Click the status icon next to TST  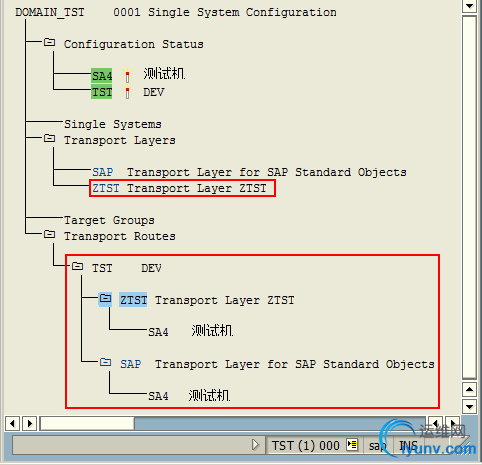pyautogui.click(x=127, y=91)
